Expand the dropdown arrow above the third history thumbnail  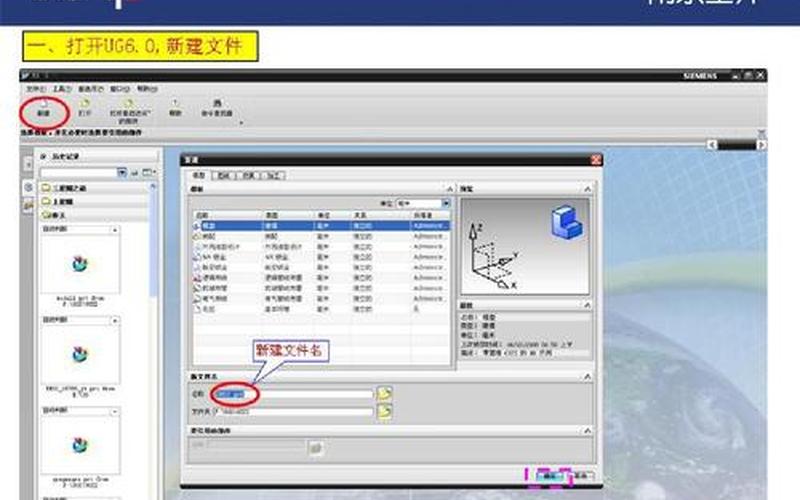point(115,411)
